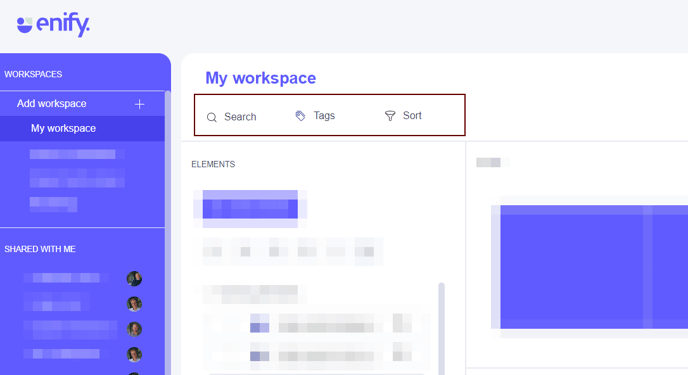
Task: Click the Search magnifier icon
Action: [x=211, y=118]
